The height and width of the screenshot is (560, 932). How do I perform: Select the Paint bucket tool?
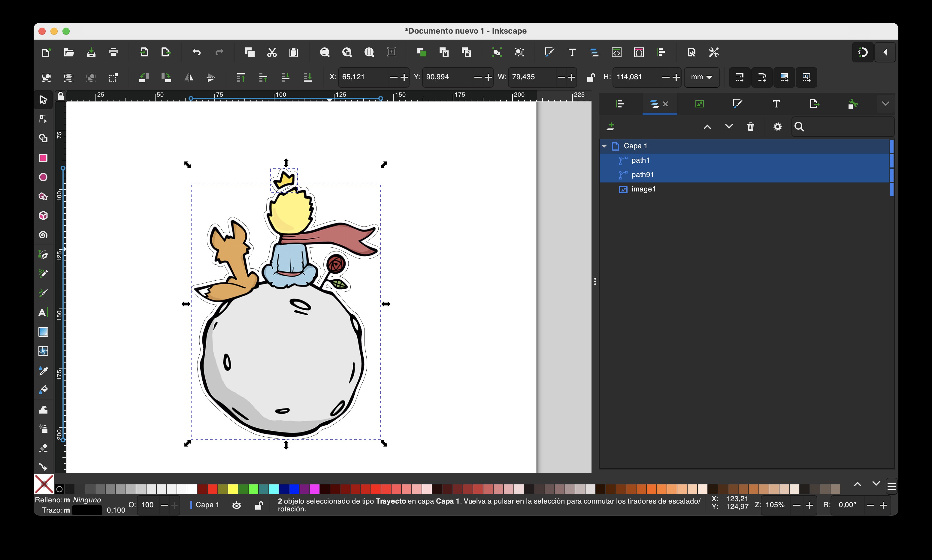point(43,390)
